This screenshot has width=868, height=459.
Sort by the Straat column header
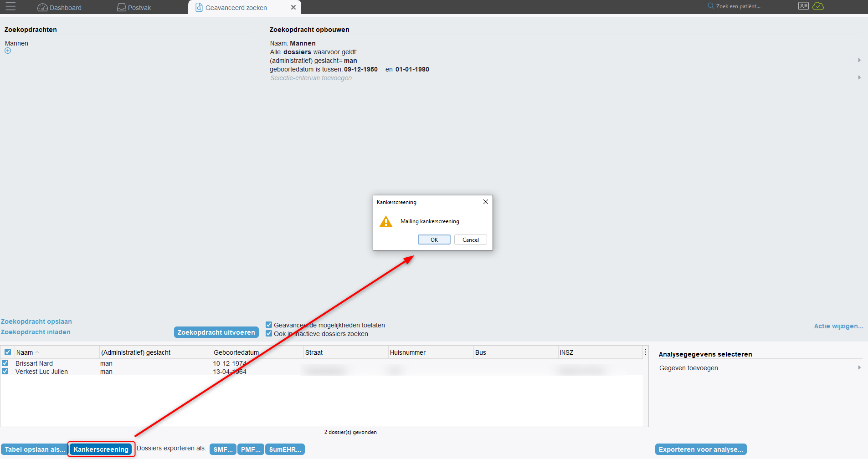tap(346, 352)
